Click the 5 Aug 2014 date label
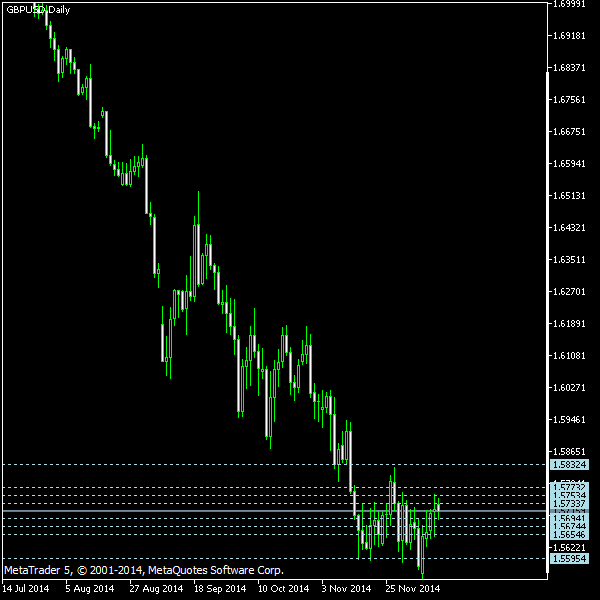Image resolution: width=600 pixels, height=600 pixels. (x=90, y=589)
